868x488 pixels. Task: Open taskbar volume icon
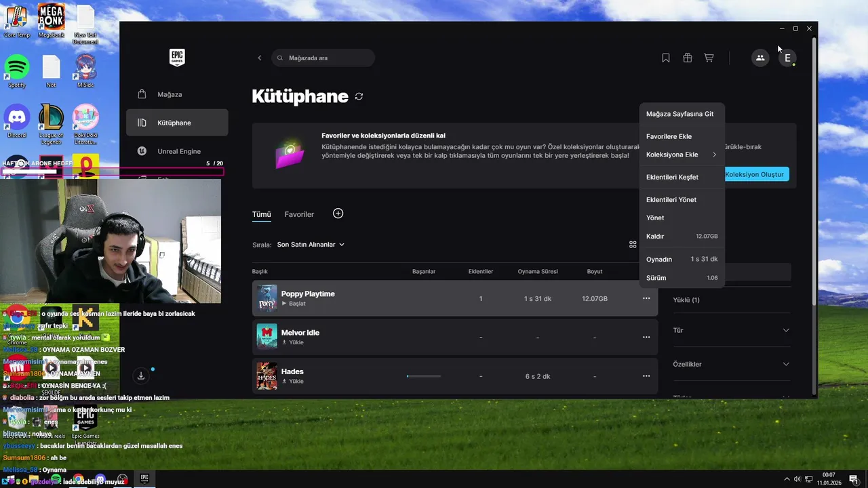tap(797, 479)
